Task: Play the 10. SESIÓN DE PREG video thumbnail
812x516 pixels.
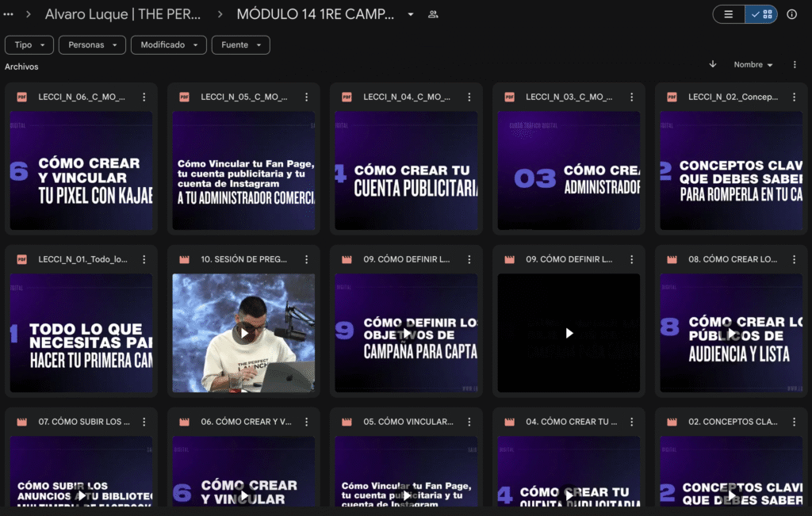Action: (x=243, y=333)
